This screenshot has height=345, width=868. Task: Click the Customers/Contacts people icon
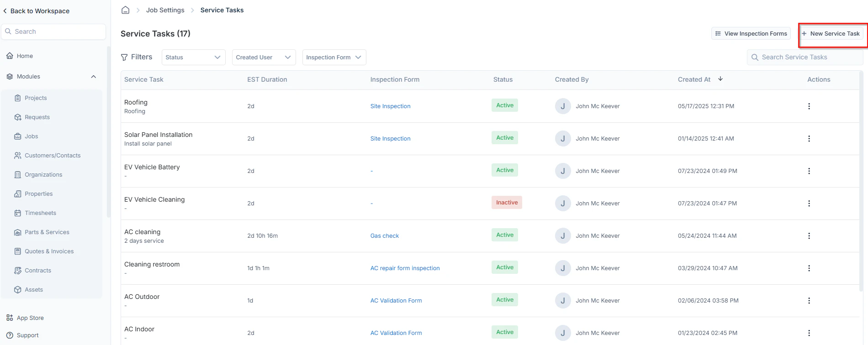click(x=18, y=156)
